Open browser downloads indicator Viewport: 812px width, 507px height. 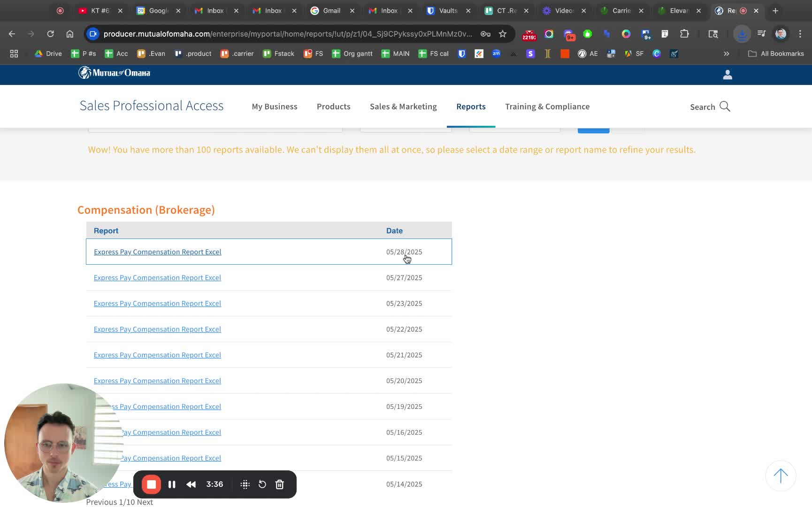point(742,34)
